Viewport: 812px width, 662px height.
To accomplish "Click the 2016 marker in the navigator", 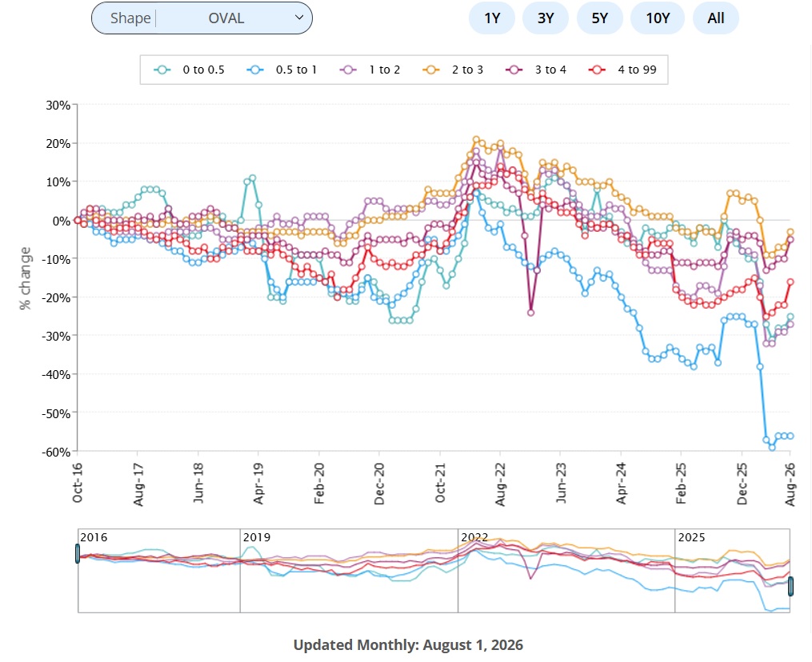I will 94,537.
